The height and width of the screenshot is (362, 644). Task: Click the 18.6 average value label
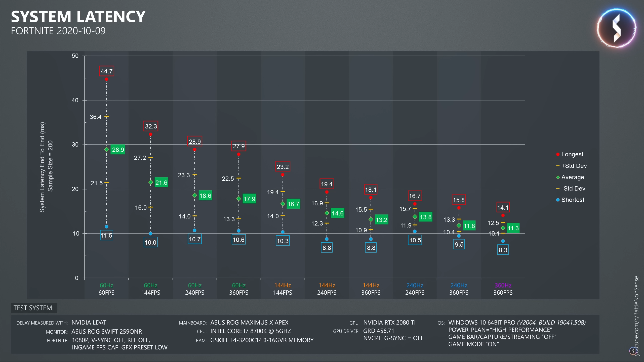point(205,196)
